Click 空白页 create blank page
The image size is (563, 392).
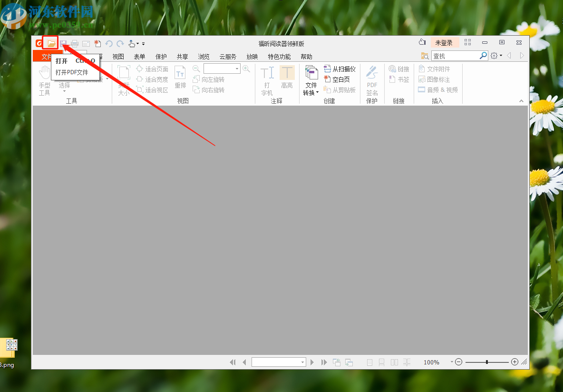[337, 79]
